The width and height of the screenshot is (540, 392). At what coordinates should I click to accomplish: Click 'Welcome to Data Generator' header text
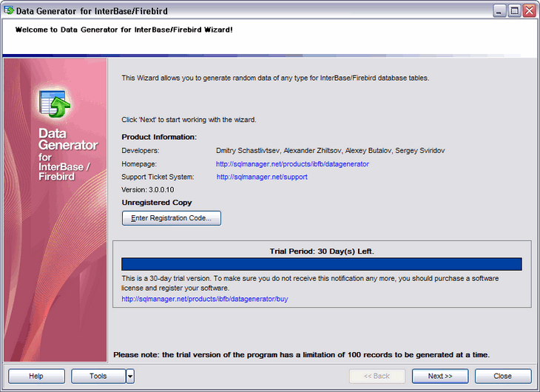pyautogui.click(x=124, y=30)
